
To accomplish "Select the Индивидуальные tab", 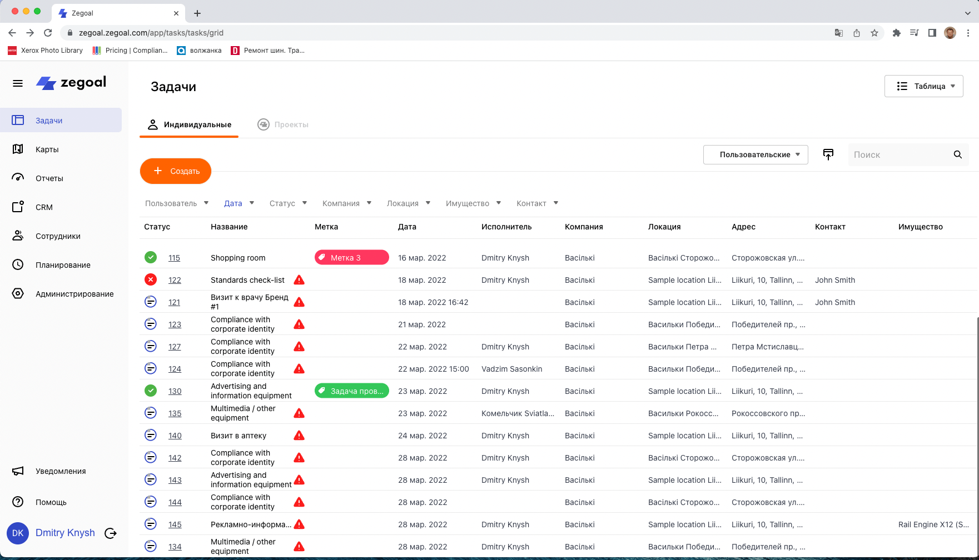I will 189,124.
